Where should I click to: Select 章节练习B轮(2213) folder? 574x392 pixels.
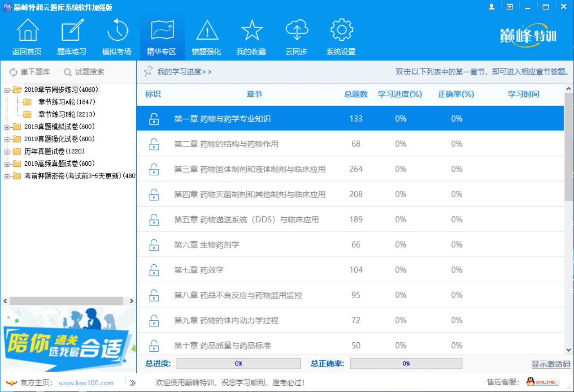67,114
